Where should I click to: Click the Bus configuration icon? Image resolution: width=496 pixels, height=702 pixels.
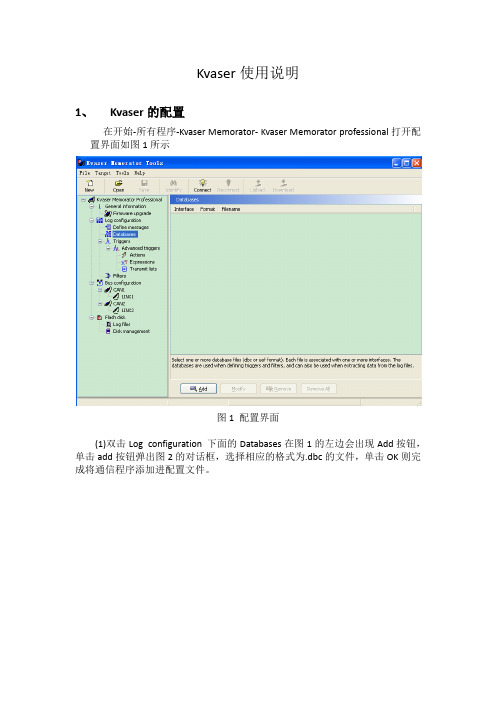point(99,283)
